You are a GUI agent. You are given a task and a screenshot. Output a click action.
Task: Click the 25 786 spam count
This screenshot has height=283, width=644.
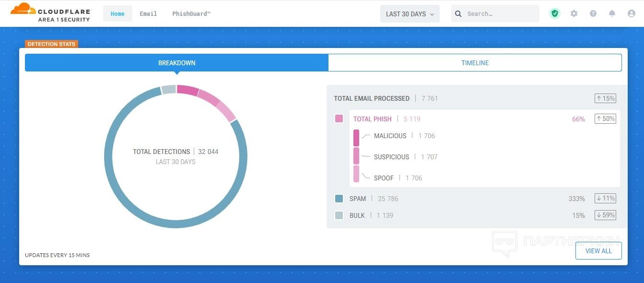(x=388, y=199)
